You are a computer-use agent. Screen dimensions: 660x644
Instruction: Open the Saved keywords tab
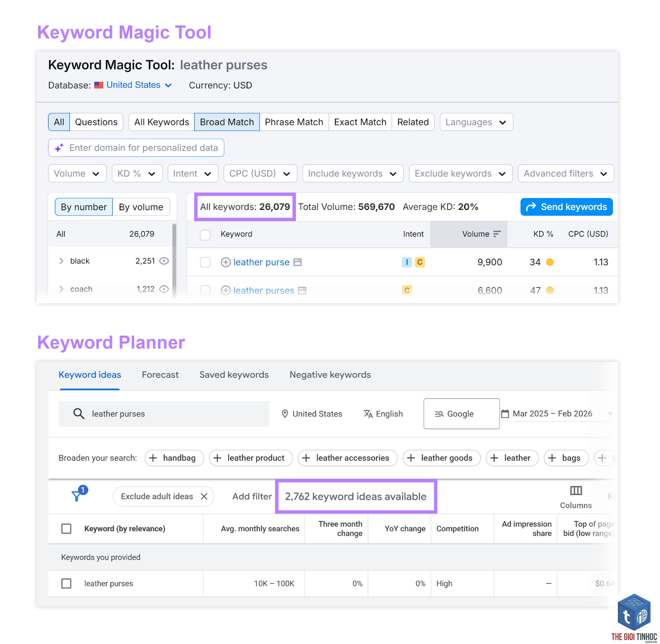coord(234,375)
